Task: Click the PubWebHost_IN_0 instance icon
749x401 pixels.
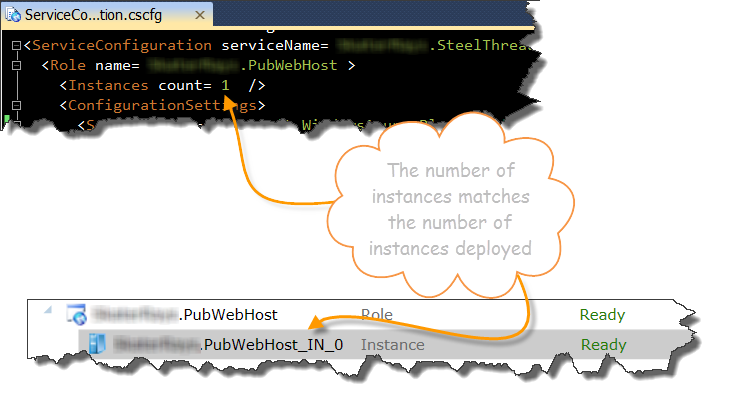Action: click(x=97, y=345)
